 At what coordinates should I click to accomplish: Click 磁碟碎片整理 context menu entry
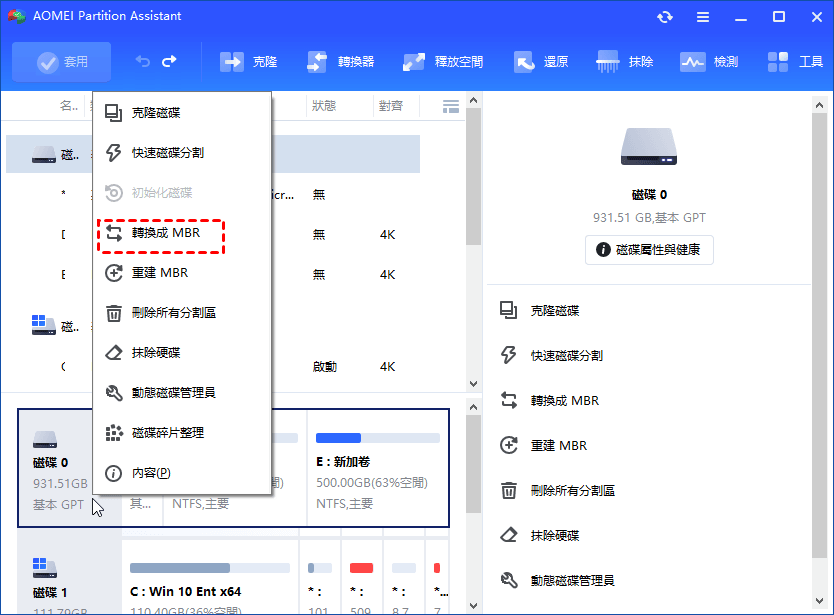167,433
